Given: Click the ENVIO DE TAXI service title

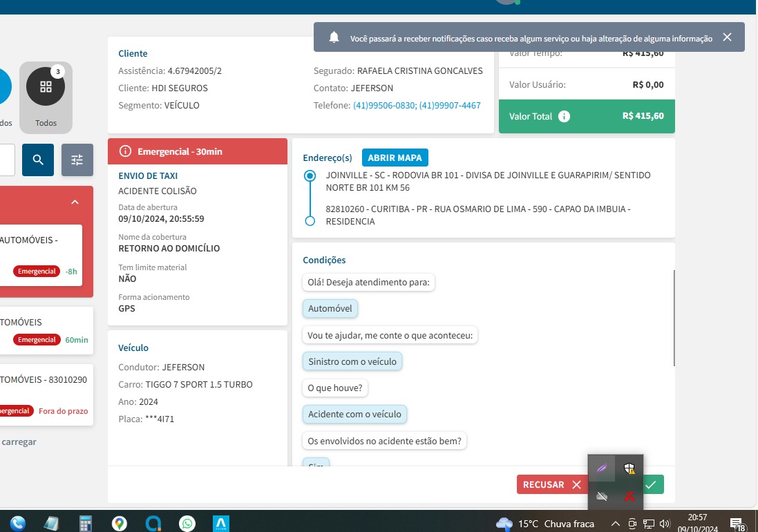Looking at the screenshot, I should pyautogui.click(x=148, y=176).
